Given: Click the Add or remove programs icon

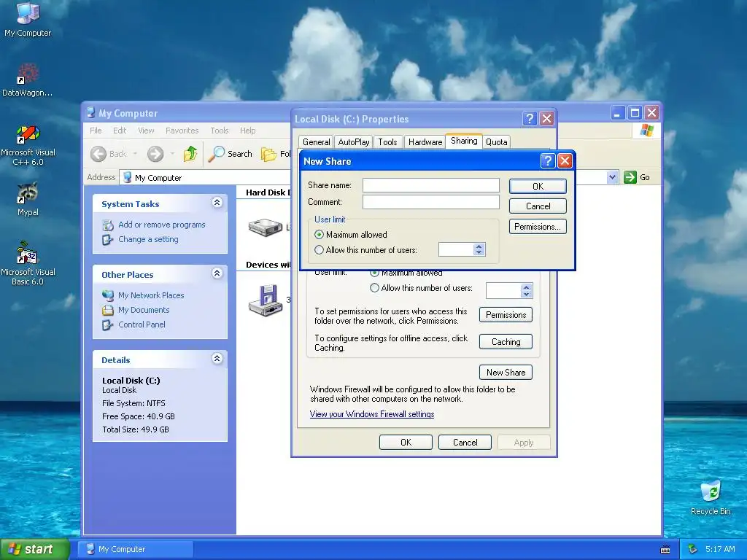Looking at the screenshot, I should (x=108, y=225).
